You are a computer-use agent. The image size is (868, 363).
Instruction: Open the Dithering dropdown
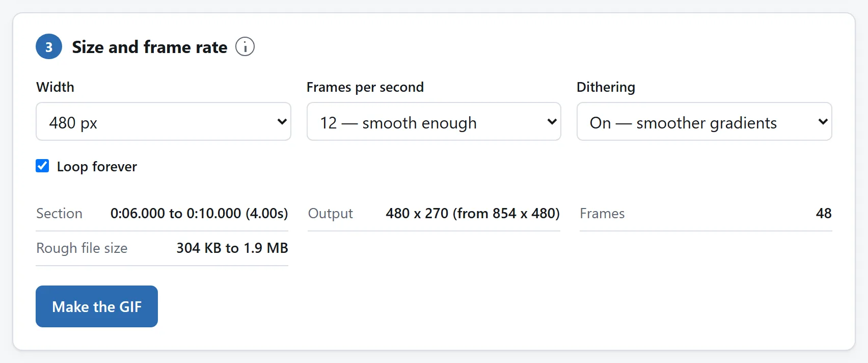click(x=704, y=121)
